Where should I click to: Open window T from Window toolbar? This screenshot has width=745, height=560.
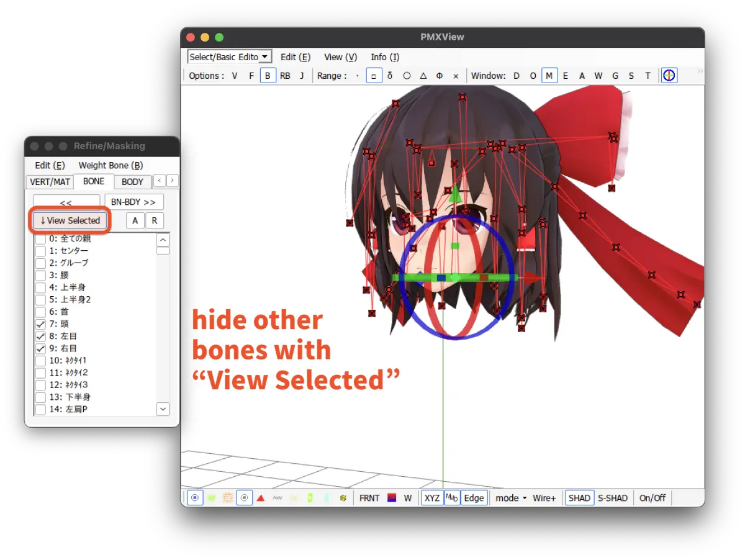tap(648, 76)
